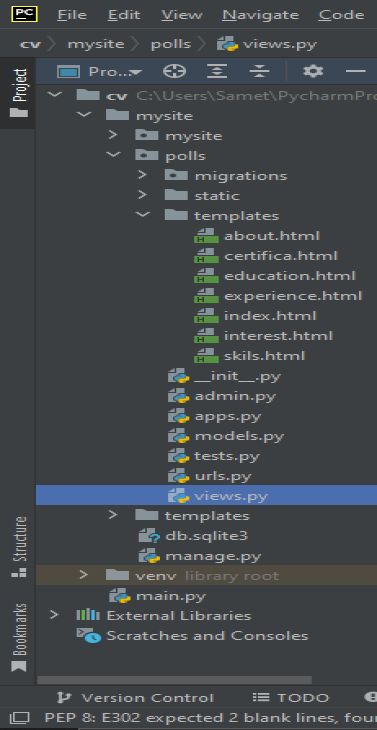This screenshot has width=377, height=730.
Task: Expand the migrations folder
Action: tap(142, 175)
